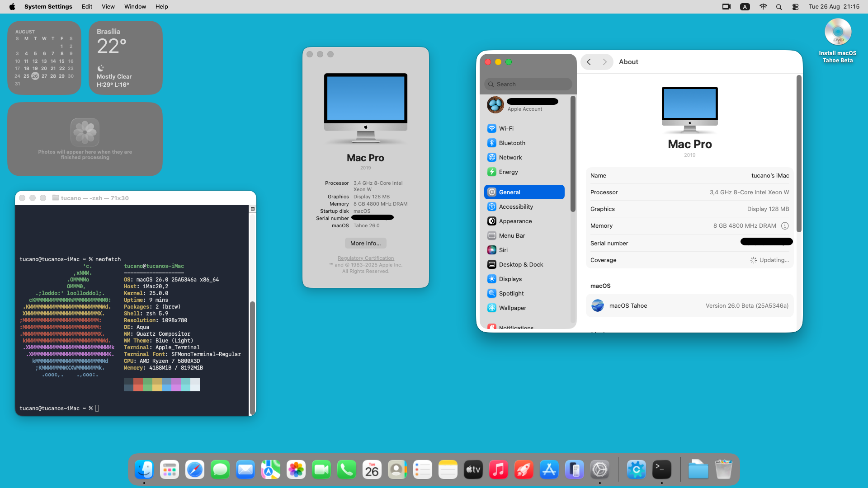Go back with the left chevron
Screen dimensions: 868x488
click(589, 62)
